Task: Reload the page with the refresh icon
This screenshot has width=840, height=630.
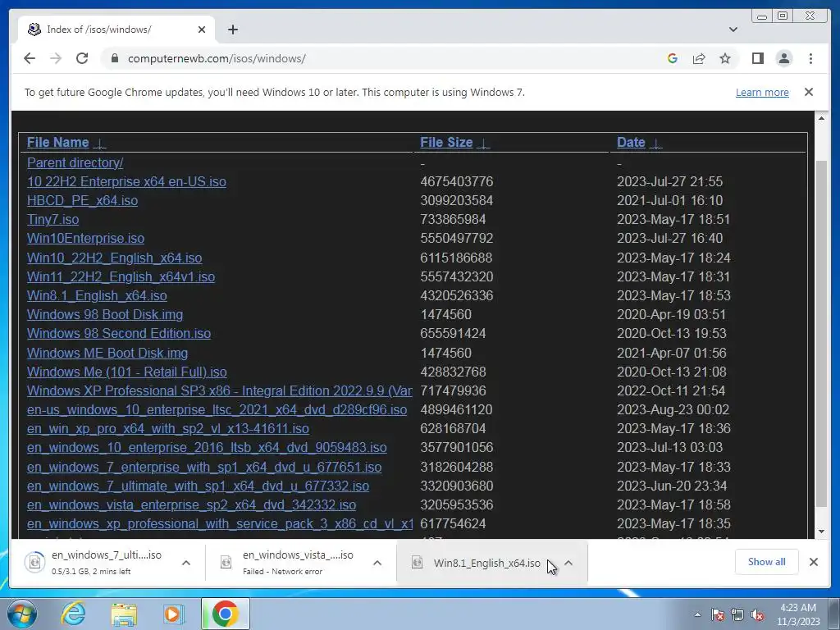Action: (82, 58)
